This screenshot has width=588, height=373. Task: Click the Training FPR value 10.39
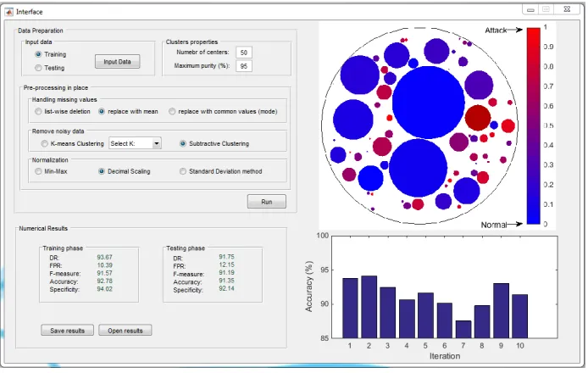click(x=104, y=265)
